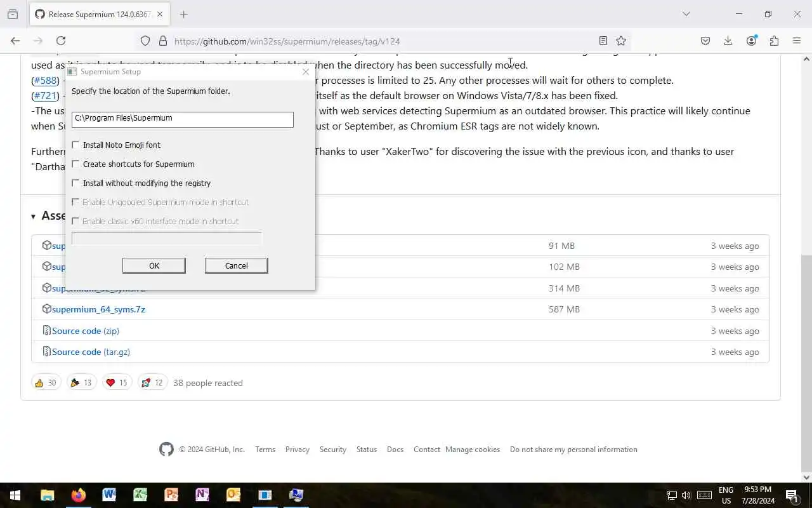Launch Outlook from taskbar

click(233, 495)
